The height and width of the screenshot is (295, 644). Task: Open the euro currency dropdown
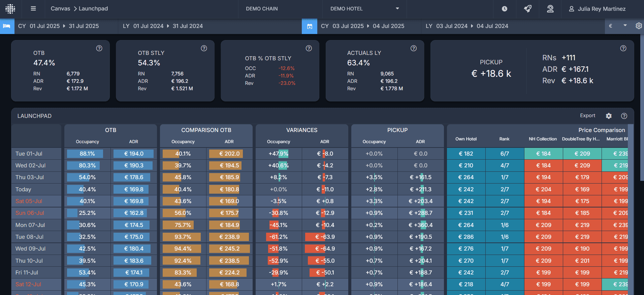pos(618,26)
